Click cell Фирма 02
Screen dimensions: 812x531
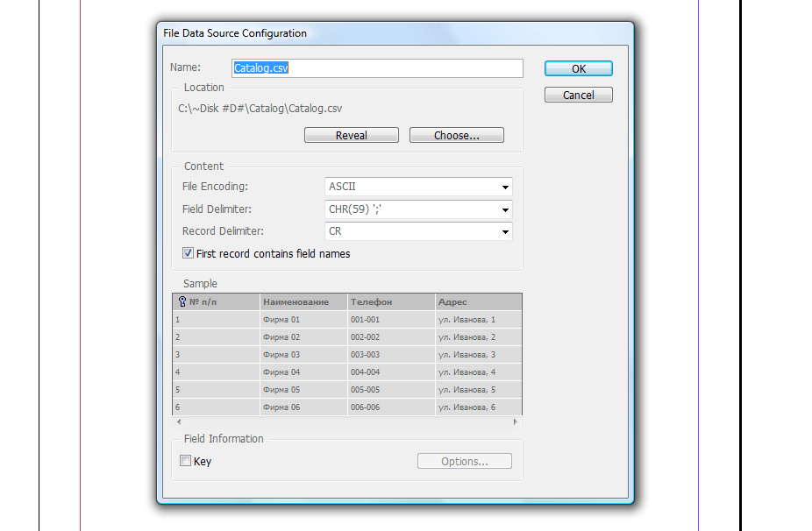coord(303,337)
